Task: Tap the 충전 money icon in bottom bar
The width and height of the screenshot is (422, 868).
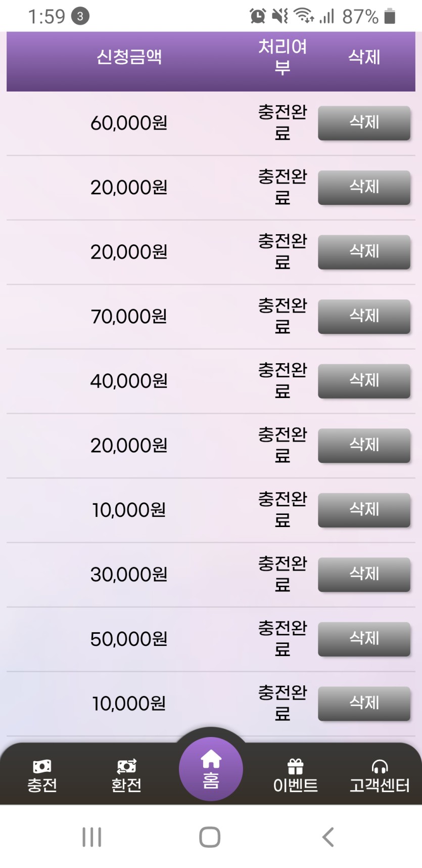Action: [x=42, y=767]
